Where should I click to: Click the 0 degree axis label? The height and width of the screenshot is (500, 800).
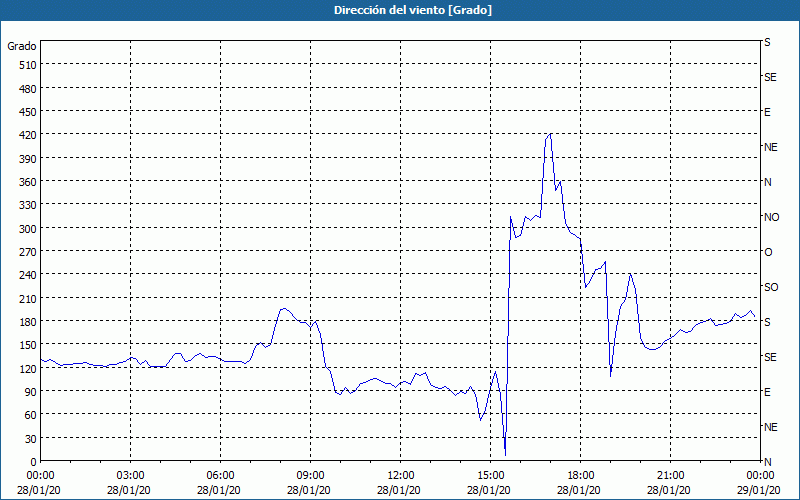click(34, 462)
